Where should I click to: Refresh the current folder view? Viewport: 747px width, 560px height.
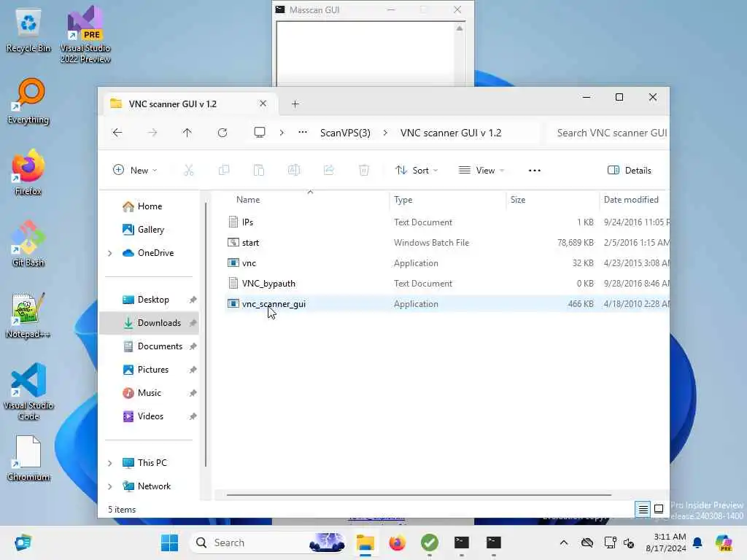(222, 133)
